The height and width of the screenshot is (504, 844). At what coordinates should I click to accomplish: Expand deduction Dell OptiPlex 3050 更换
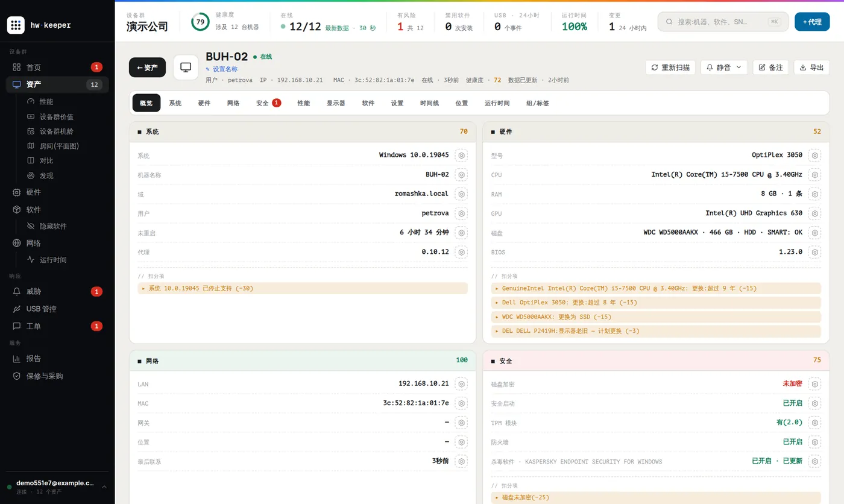coord(656,303)
